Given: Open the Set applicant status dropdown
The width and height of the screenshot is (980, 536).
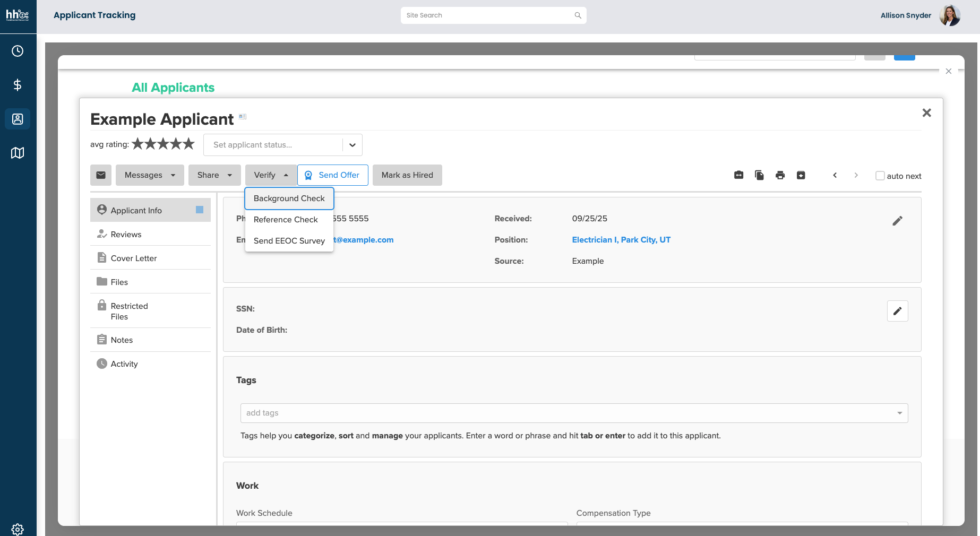Looking at the screenshot, I should (282, 145).
